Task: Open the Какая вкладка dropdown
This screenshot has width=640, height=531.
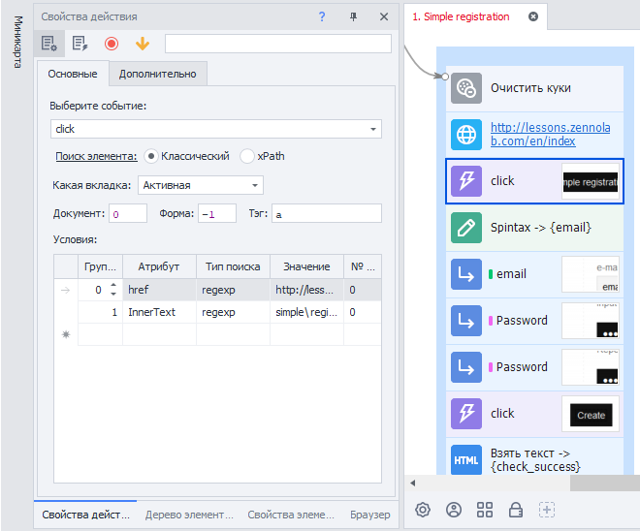Action: (x=256, y=185)
